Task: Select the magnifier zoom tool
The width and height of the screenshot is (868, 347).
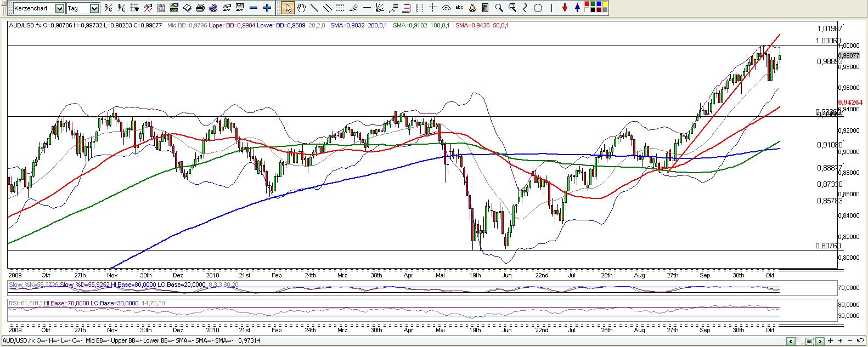Action: [499, 8]
